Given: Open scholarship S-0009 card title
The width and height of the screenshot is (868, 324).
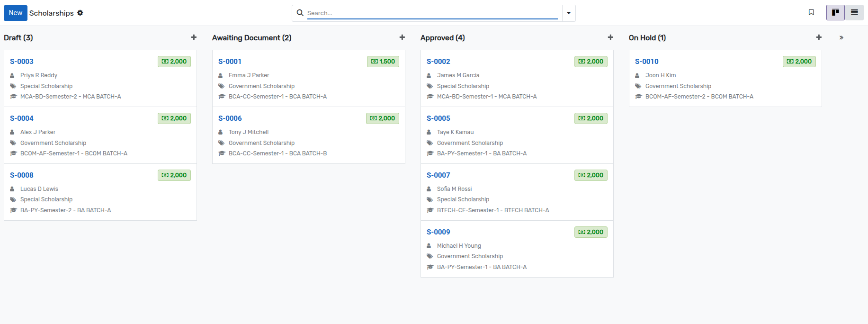Looking at the screenshot, I should pos(438,232).
